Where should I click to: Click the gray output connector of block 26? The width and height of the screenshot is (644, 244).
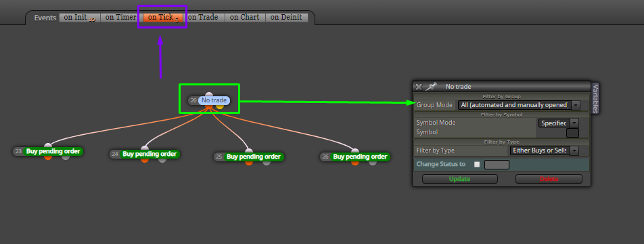373,163
